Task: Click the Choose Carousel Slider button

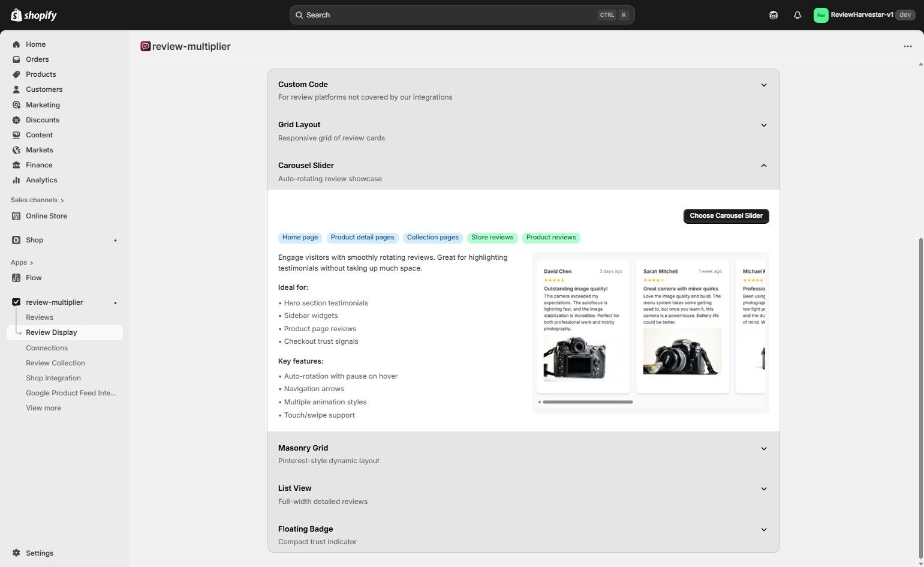Action: [726, 215]
